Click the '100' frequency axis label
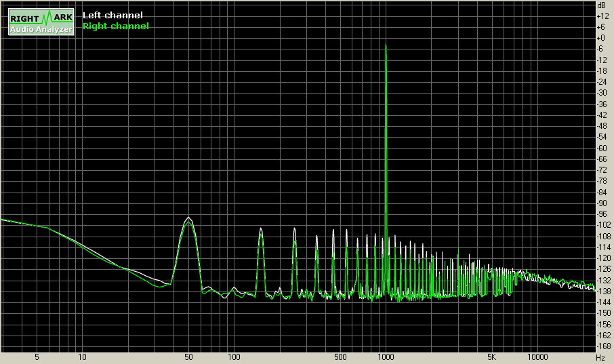Image resolution: width=614 pixels, height=364 pixels. 234,357
